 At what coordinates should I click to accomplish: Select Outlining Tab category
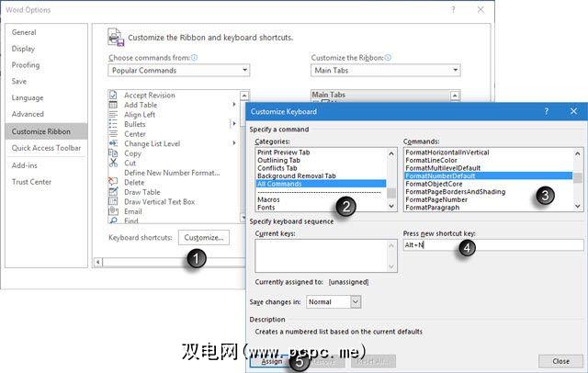click(x=278, y=160)
